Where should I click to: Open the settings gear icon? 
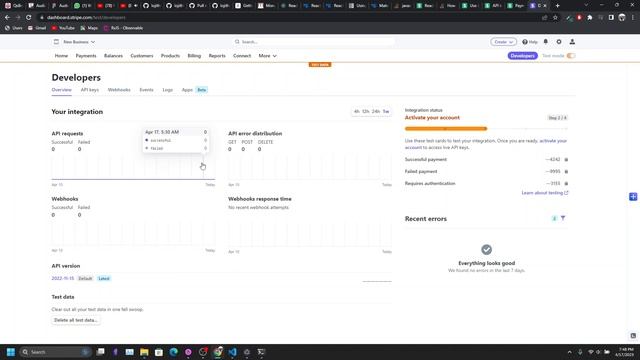(x=559, y=42)
